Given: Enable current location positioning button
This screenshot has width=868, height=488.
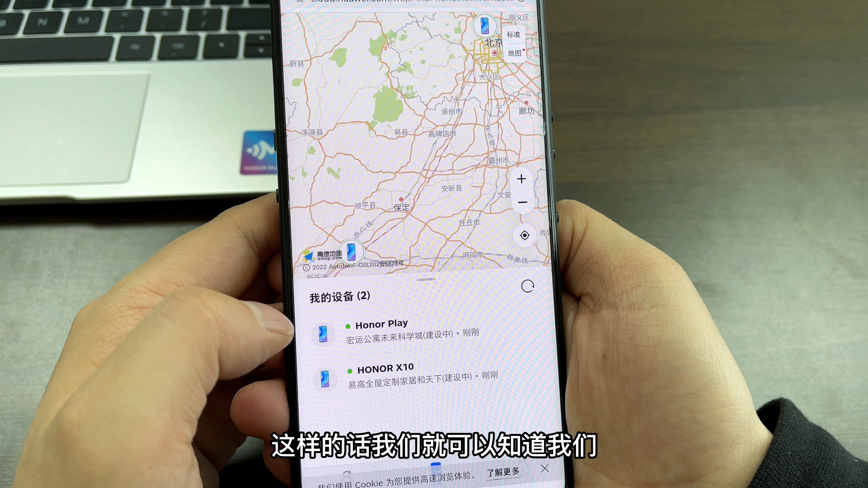Looking at the screenshot, I should (x=524, y=234).
